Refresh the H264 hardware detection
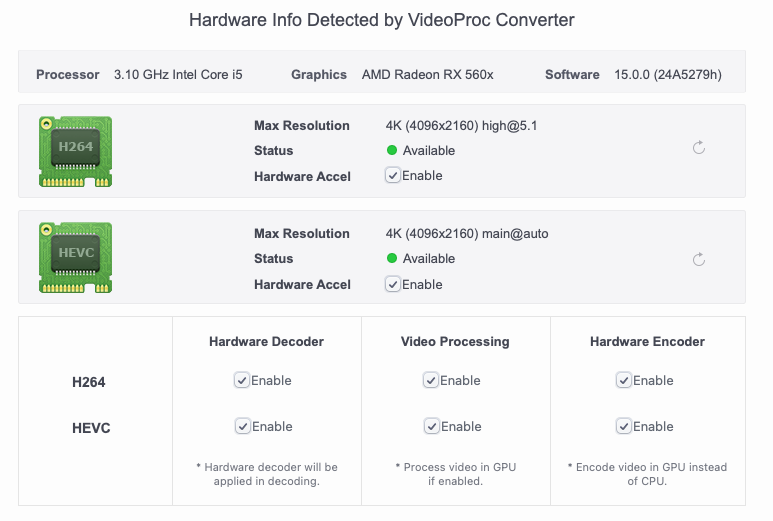 tap(699, 147)
